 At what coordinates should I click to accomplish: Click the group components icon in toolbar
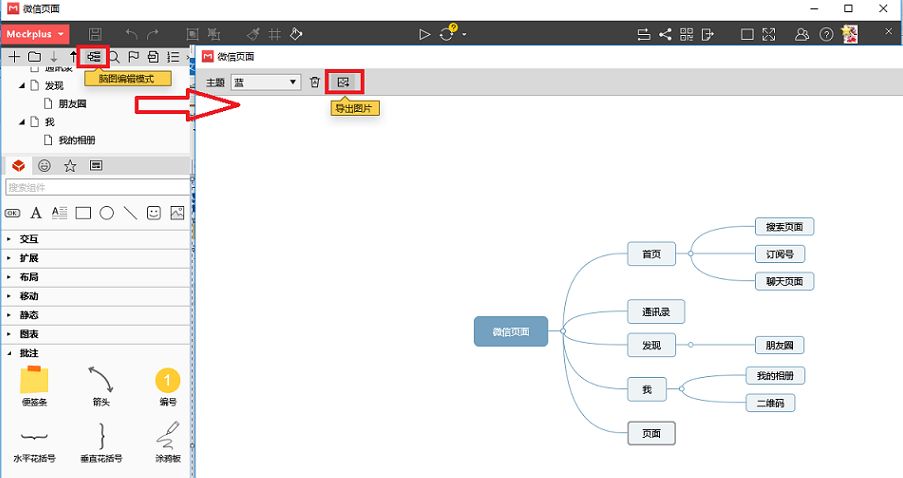tap(193, 35)
